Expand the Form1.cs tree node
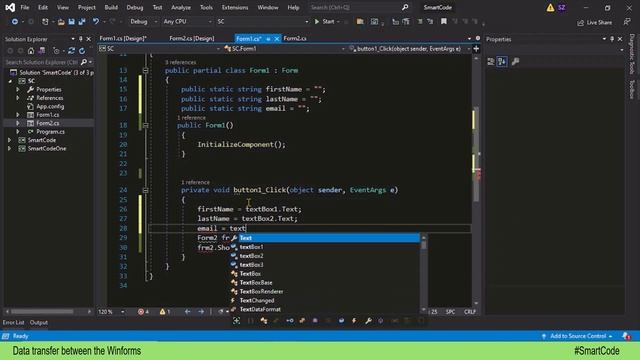 (x=18, y=115)
